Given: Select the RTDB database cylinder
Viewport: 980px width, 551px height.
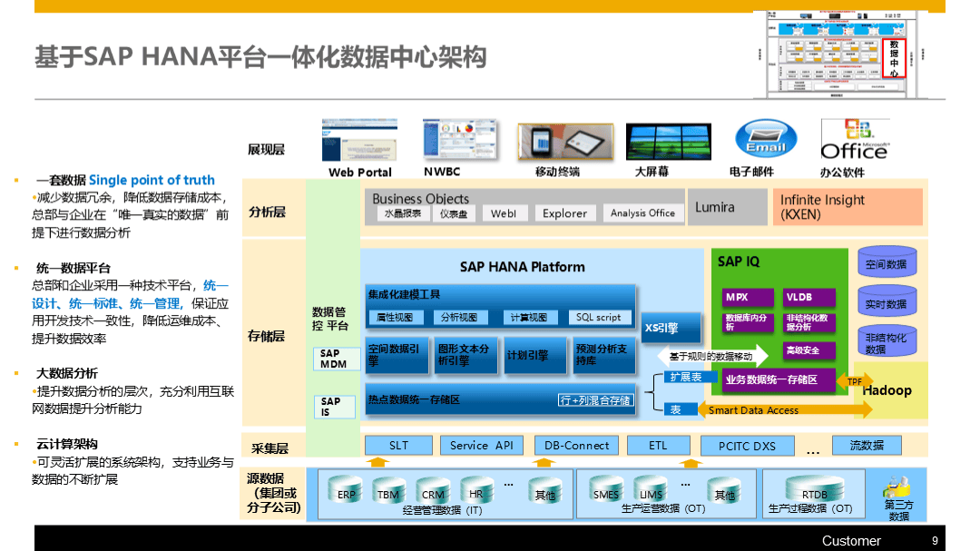Looking at the screenshot, I should [x=814, y=489].
